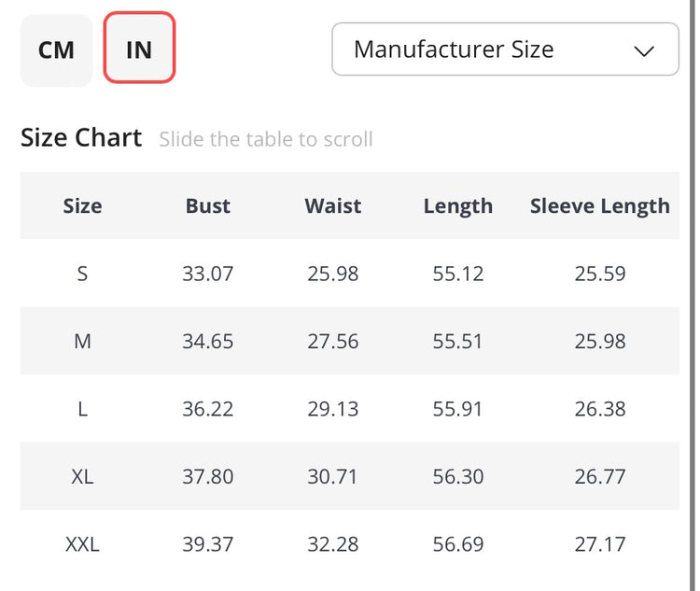Click the Size Chart heading

81,138
